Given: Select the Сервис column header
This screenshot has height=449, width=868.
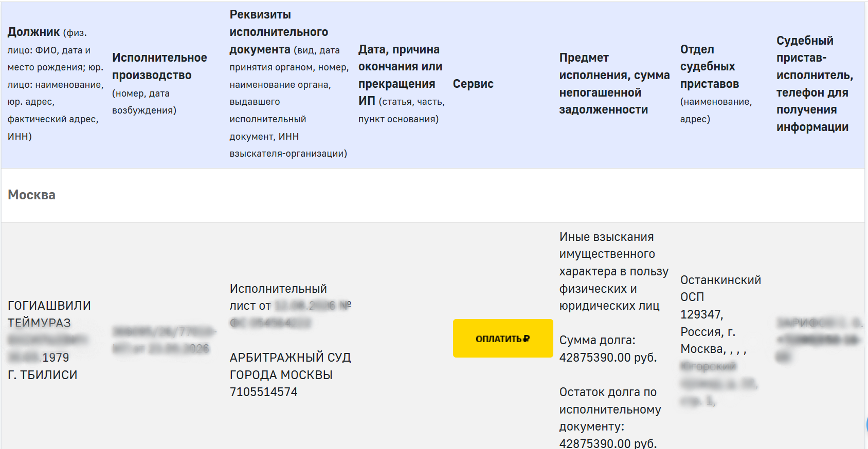Looking at the screenshot, I should [x=473, y=84].
